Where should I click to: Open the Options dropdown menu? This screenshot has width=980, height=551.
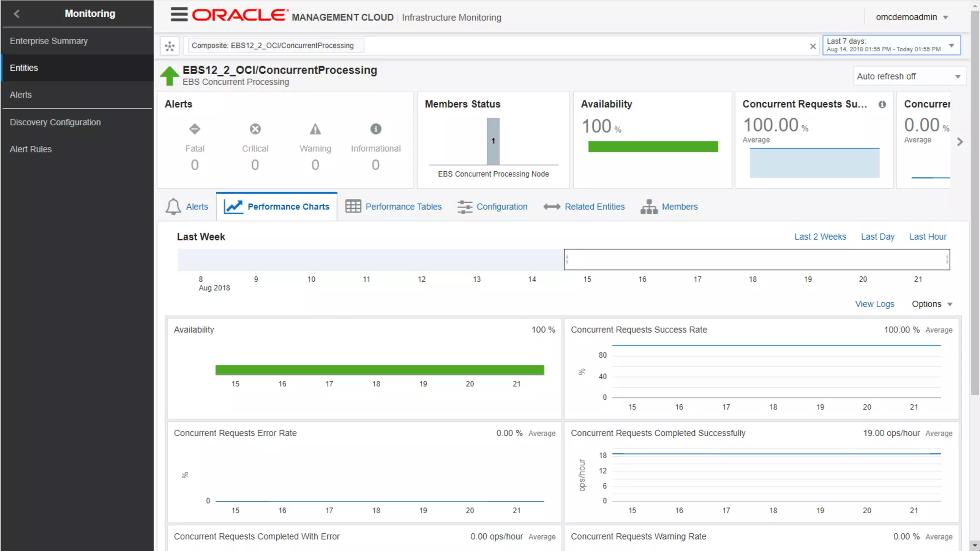pyautogui.click(x=932, y=304)
